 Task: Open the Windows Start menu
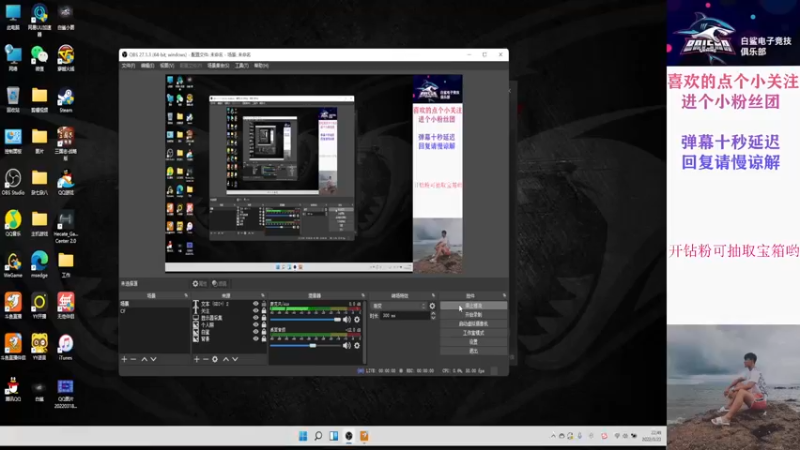coord(303,436)
